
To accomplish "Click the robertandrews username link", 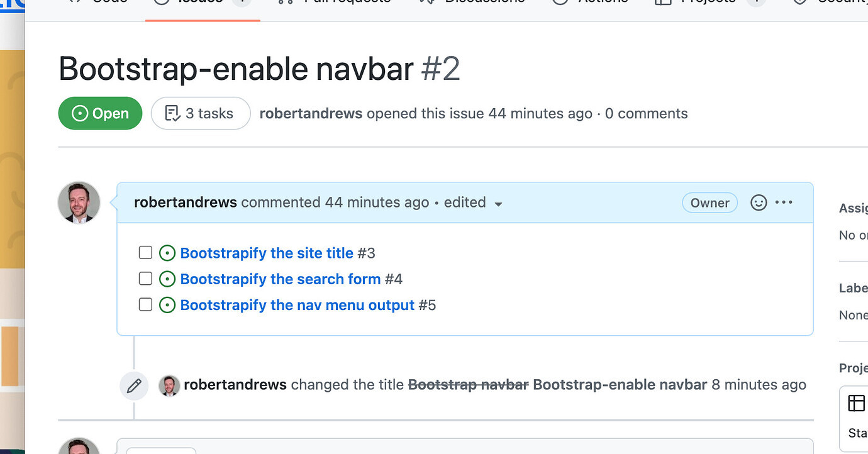I will pyautogui.click(x=185, y=202).
